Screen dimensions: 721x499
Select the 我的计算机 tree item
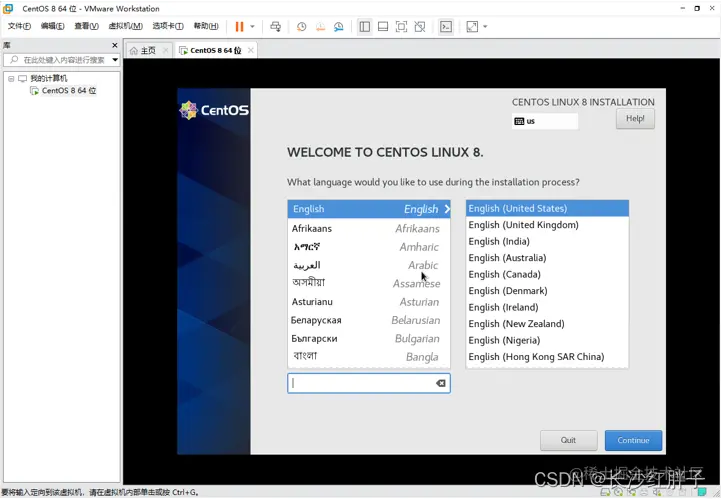pyautogui.click(x=49, y=78)
